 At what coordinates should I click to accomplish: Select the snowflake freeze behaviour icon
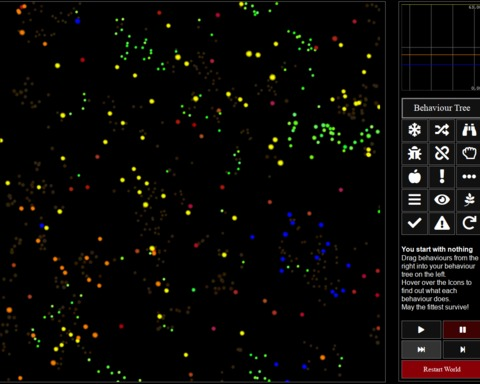[x=414, y=130]
